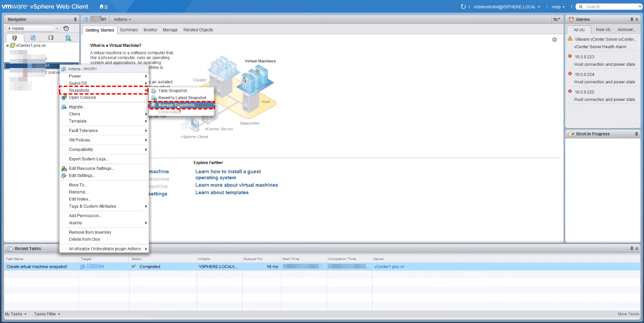Dismiss the Getting Started help content
644x323 pixels.
(x=554, y=40)
